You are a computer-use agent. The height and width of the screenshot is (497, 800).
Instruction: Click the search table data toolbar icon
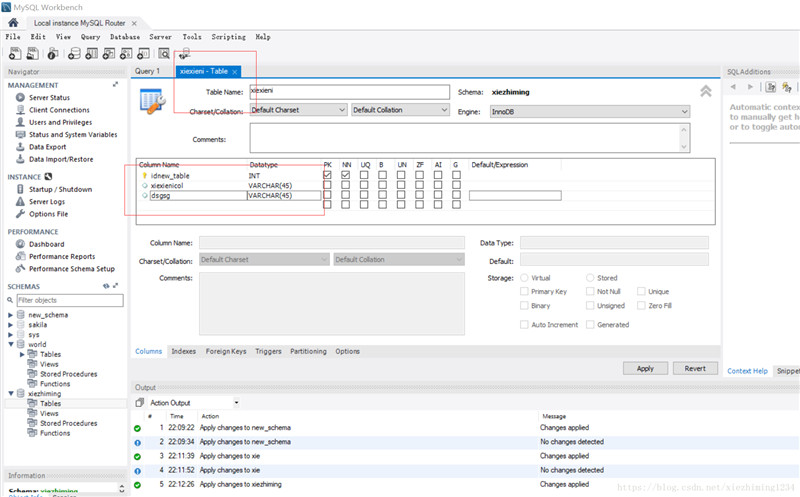(164, 53)
